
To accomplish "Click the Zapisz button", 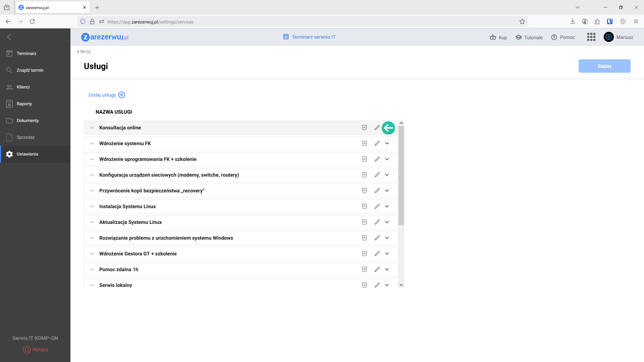I will tap(604, 66).
